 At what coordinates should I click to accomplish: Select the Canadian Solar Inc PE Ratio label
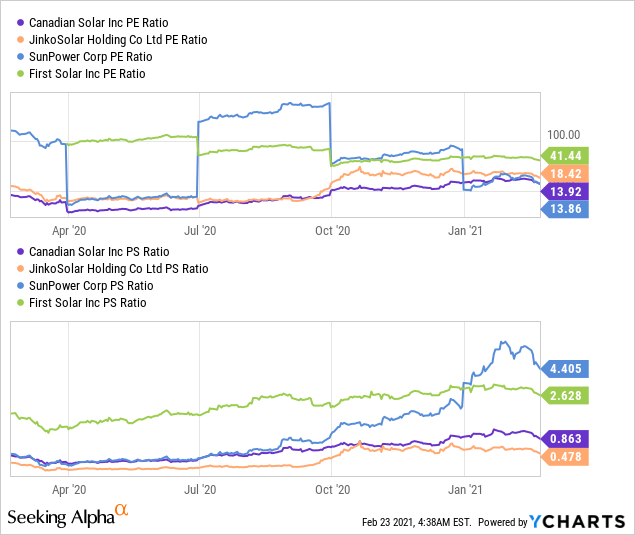[x=98, y=23]
